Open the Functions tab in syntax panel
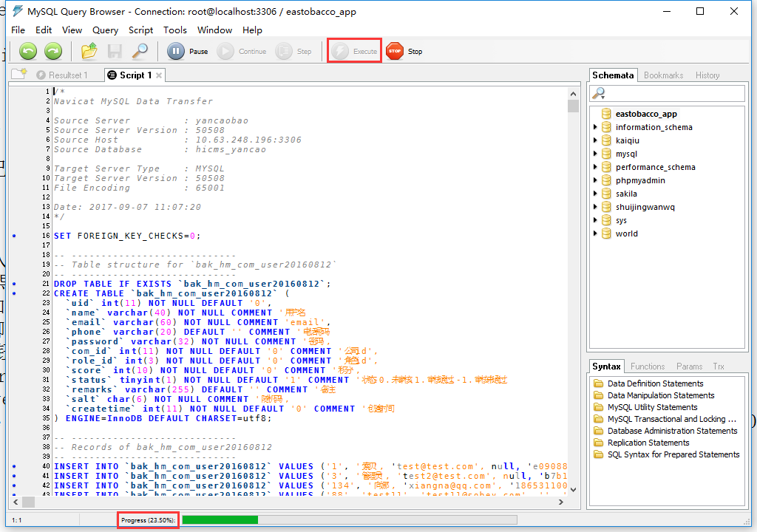 (648, 366)
